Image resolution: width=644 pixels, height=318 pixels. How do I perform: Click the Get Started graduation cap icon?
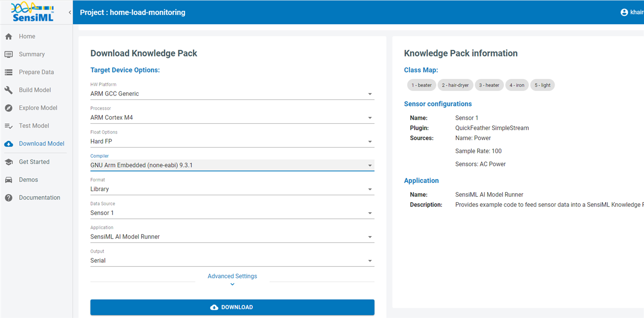click(8, 161)
